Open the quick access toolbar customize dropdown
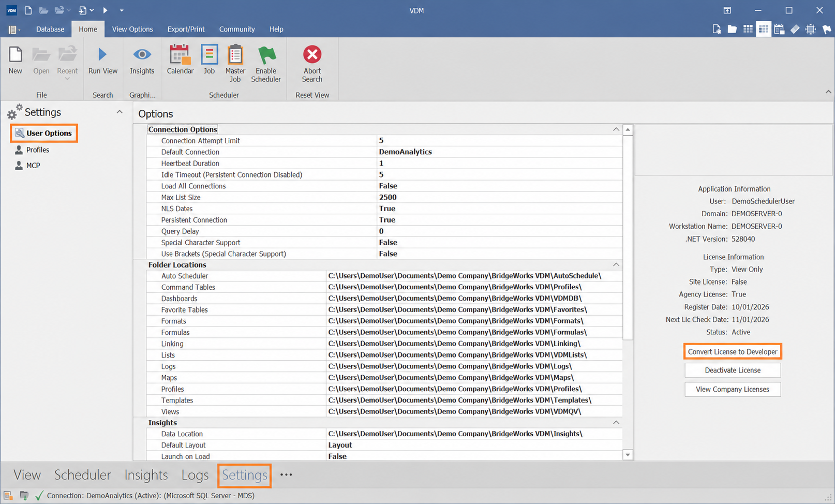 122,10
